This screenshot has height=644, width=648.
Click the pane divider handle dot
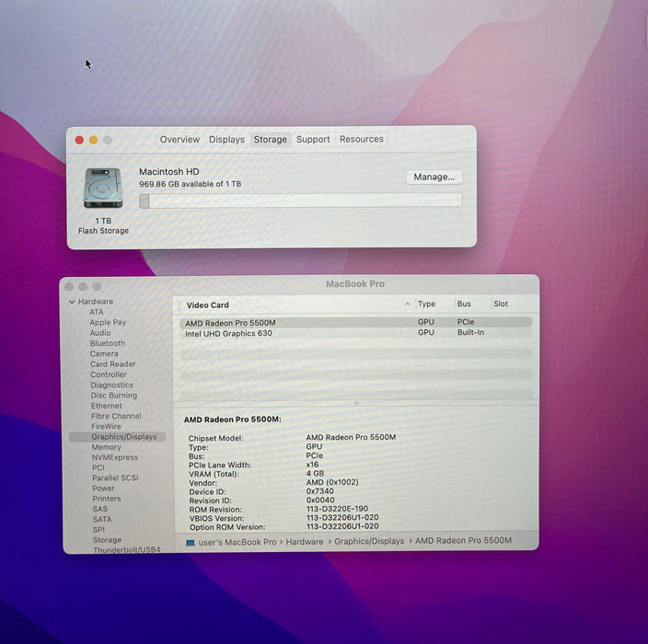pos(356,402)
